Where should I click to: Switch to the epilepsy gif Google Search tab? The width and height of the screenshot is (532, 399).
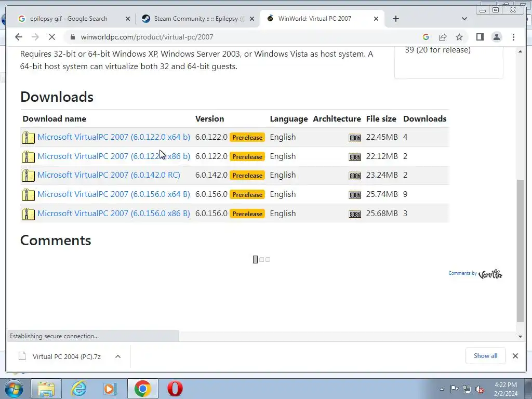tap(69, 19)
